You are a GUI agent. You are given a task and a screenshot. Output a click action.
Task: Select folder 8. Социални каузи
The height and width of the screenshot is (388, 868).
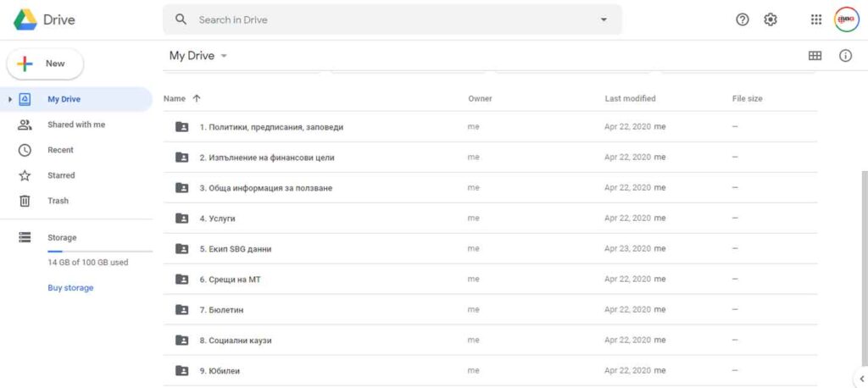click(x=490, y=340)
